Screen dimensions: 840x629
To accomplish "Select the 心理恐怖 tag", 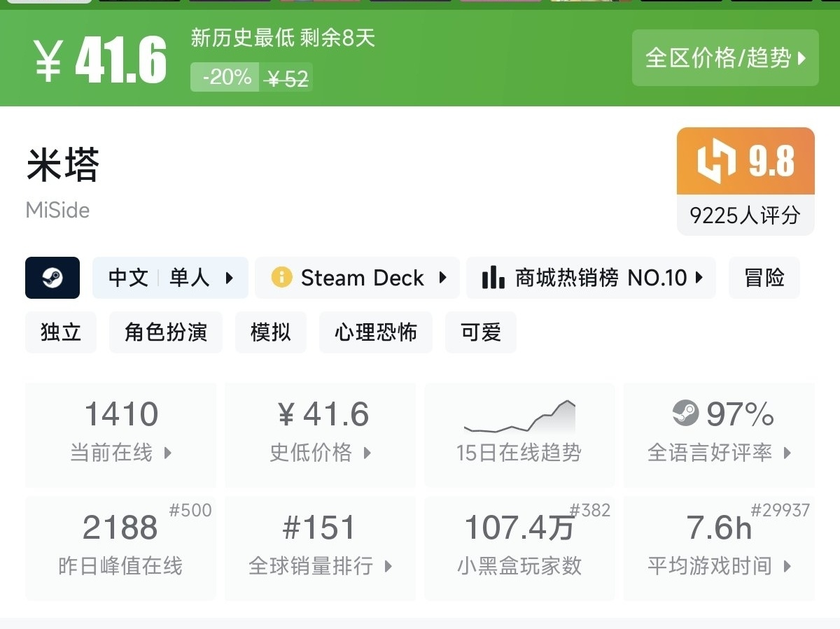I will 376,332.
